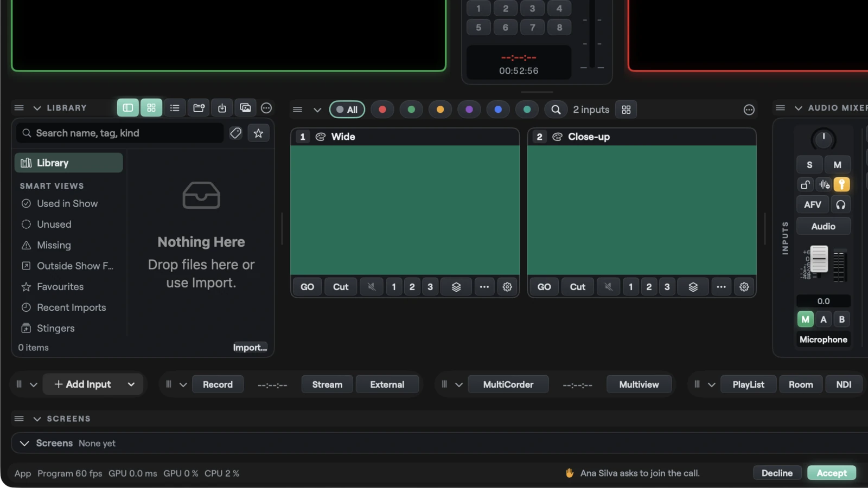Open the Add Input dropdown arrow
This screenshot has width=868, height=488.
click(131, 384)
